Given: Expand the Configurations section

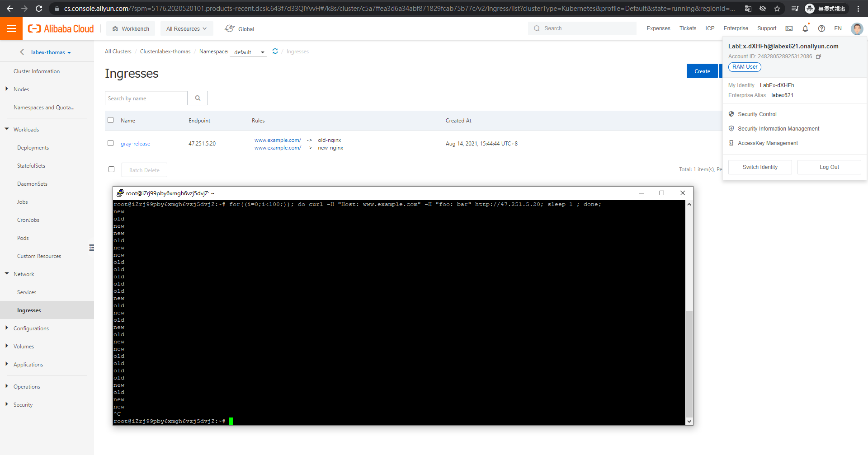Looking at the screenshot, I should point(32,328).
